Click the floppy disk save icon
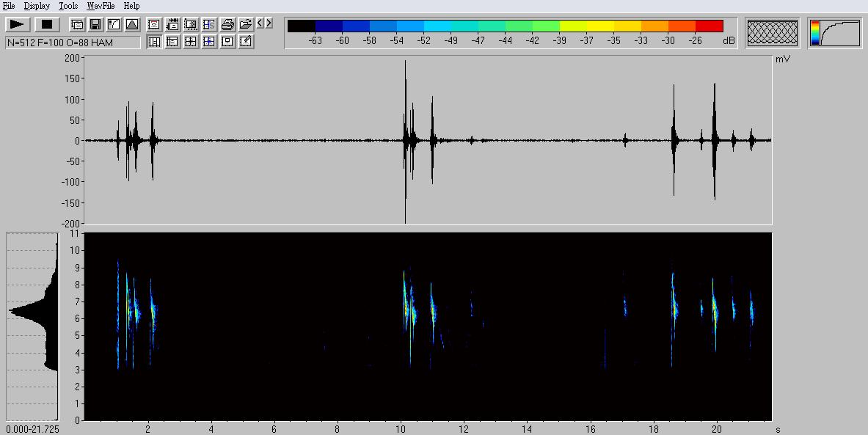This screenshot has height=435, width=868. [x=95, y=25]
